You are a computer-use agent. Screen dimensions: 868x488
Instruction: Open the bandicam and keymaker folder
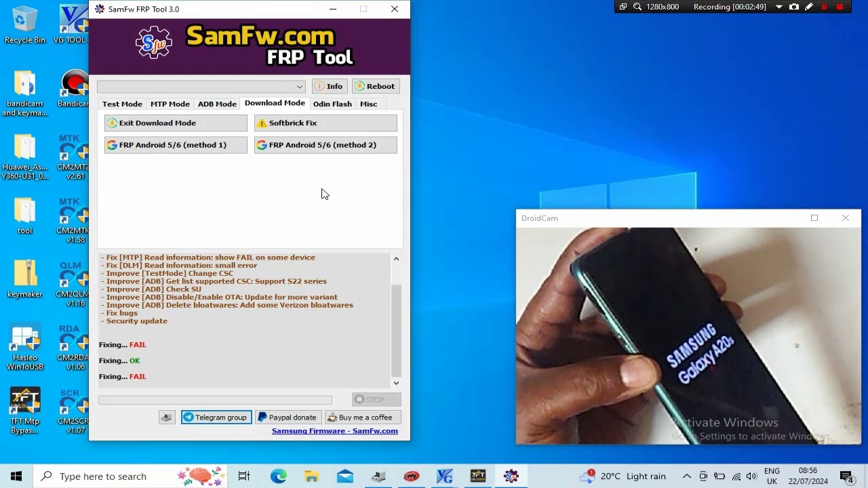pyautogui.click(x=25, y=94)
